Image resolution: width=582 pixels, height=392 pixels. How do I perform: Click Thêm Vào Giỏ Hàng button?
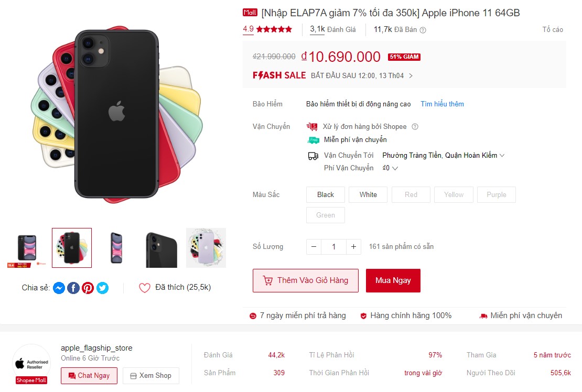(x=306, y=280)
